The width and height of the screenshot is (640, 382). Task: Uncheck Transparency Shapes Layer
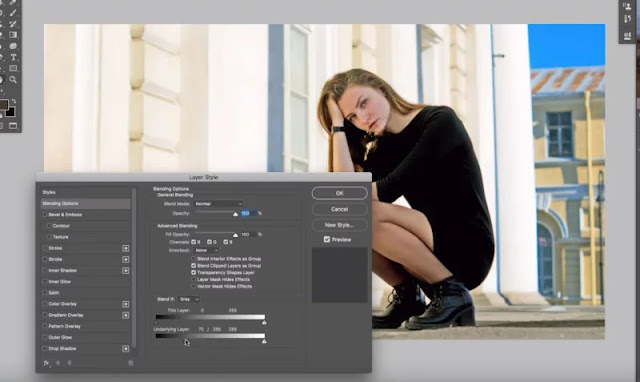click(194, 273)
